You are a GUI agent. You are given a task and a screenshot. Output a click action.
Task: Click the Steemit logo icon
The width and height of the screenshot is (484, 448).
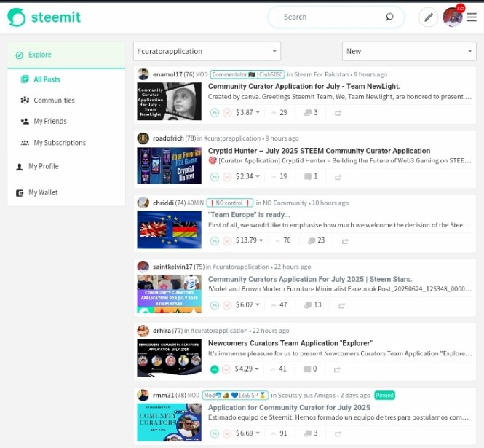click(x=16, y=17)
